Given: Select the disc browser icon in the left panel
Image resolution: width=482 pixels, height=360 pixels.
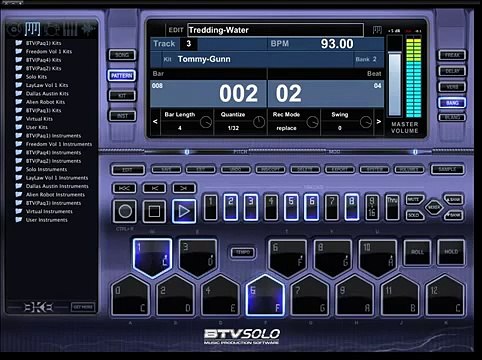Looking at the screenshot, I should (14, 29).
